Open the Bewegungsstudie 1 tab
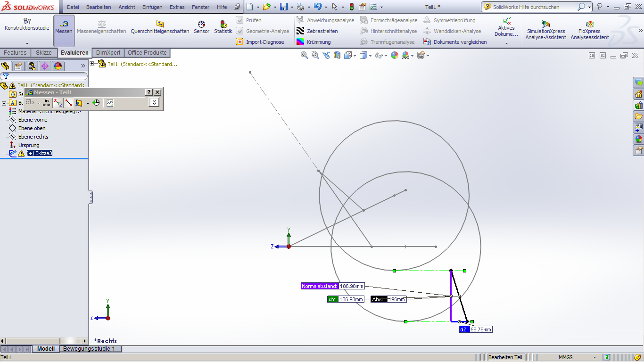 (x=89, y=349)
